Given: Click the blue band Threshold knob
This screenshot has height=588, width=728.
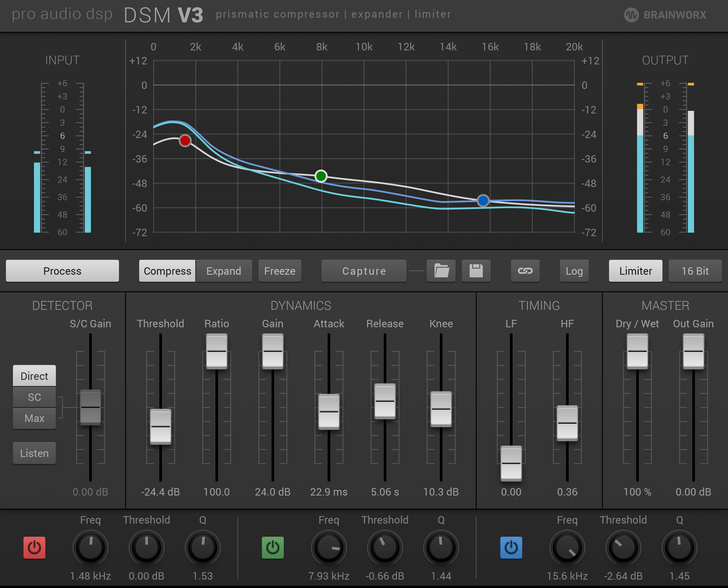Looking at the screenshot, I should tap(623, 547).
